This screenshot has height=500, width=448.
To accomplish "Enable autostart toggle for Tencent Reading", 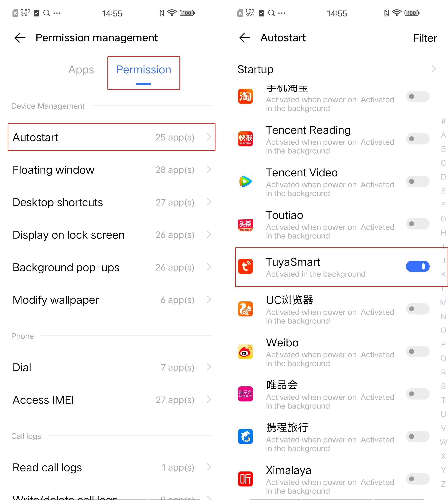I will pyautogui.click(x=418, y=139).
